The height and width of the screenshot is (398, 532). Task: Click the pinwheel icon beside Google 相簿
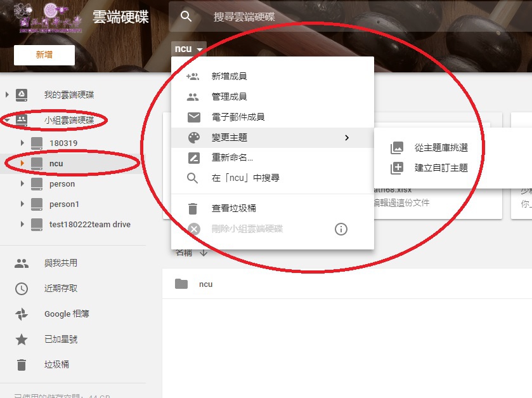22,314
